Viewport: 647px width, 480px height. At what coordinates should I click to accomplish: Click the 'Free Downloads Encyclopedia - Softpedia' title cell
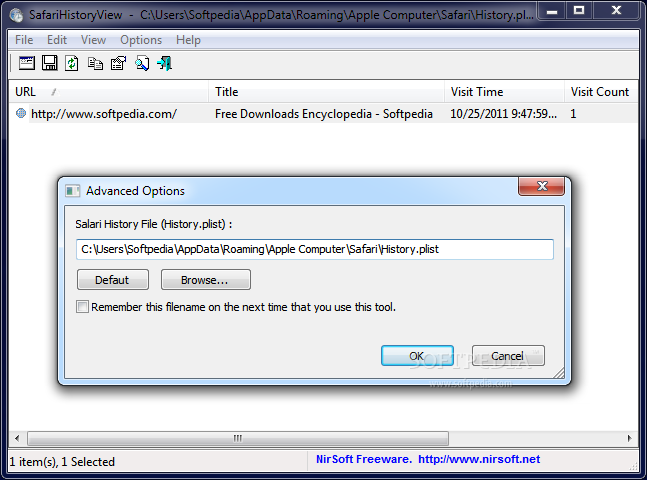pos(324,113)
